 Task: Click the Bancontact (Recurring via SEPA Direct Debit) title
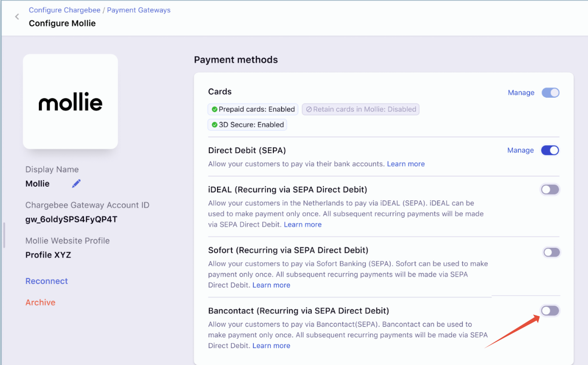click(299, 311)
